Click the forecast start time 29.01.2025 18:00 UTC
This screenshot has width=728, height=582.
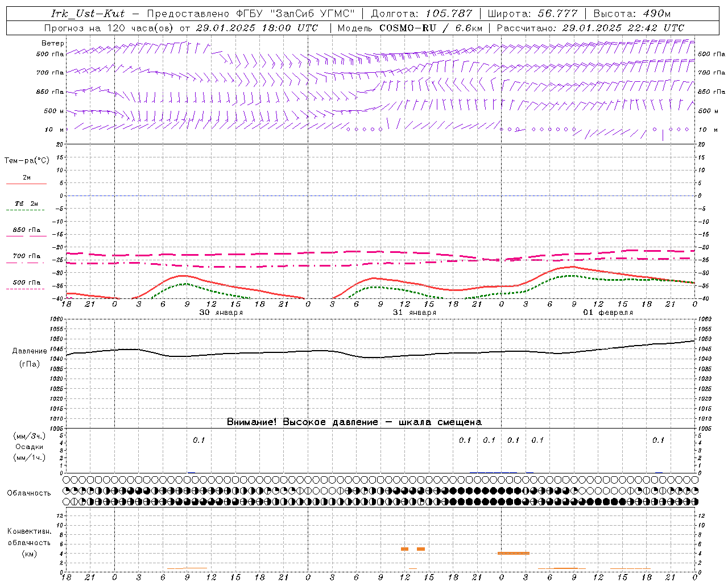pyautogui.click(x=257, y=28)
